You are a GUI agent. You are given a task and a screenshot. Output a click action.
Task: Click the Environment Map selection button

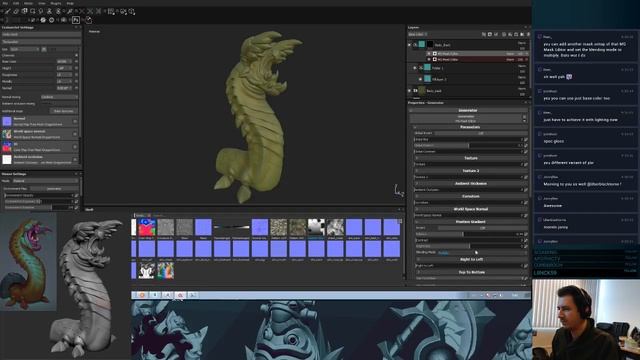54,189
